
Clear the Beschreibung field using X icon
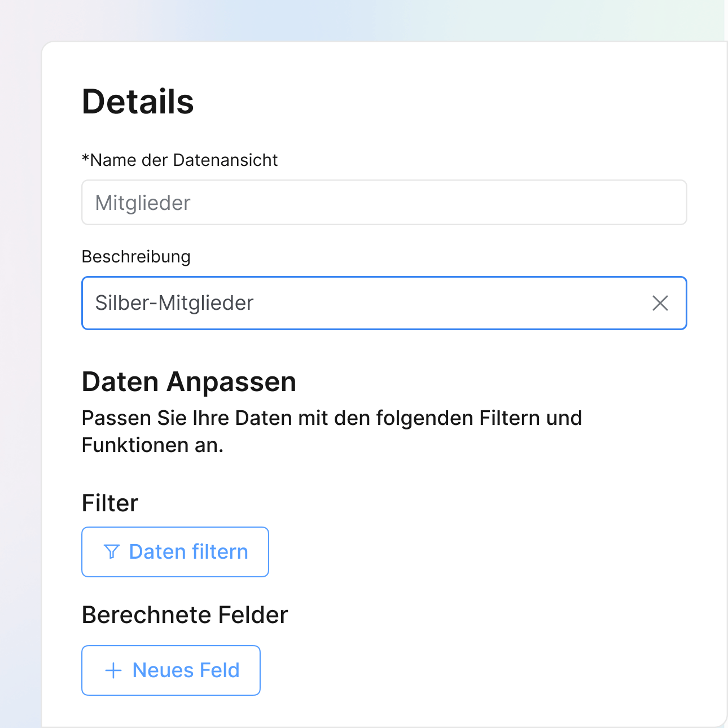tap(660, 303)
